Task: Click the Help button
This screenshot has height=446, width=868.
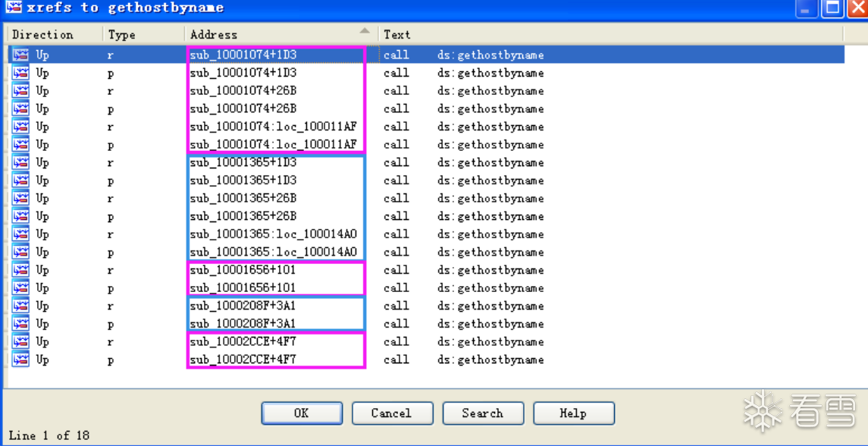Action: pyautogui.click(x=573, y=413)
